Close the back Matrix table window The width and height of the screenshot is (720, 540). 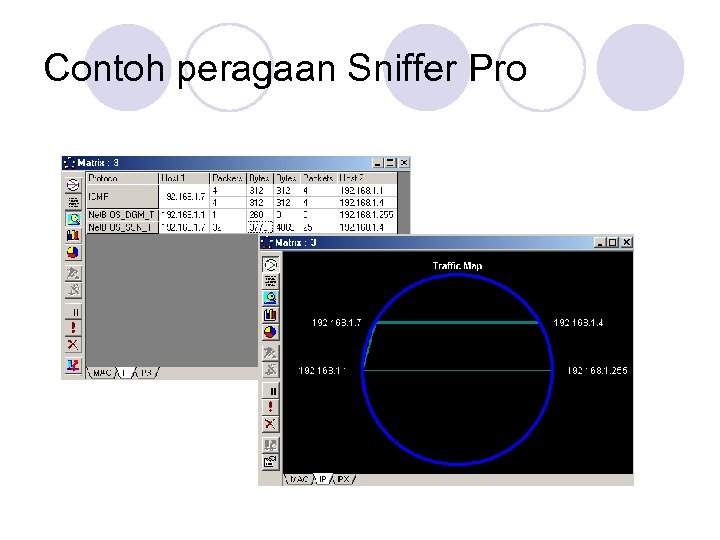click(x=404, y=163)
